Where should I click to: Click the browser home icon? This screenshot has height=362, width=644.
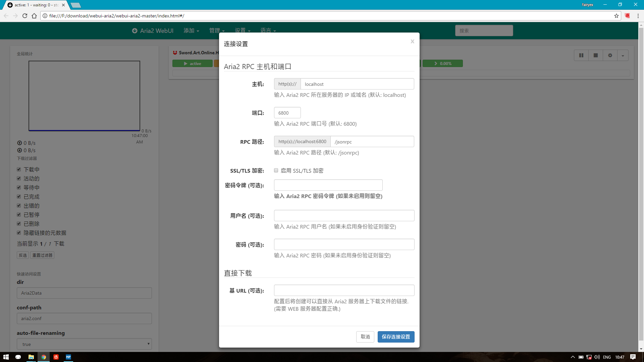tap(34, 16)
